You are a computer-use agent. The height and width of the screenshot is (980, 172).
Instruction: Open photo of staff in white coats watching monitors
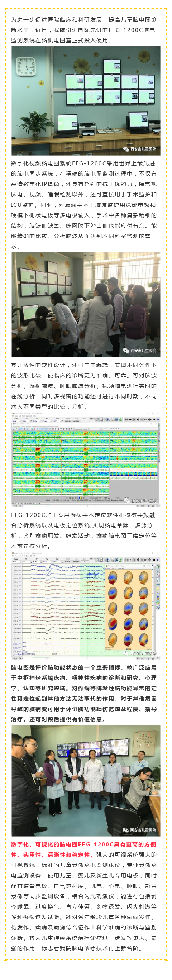click(x=86, y=305)
